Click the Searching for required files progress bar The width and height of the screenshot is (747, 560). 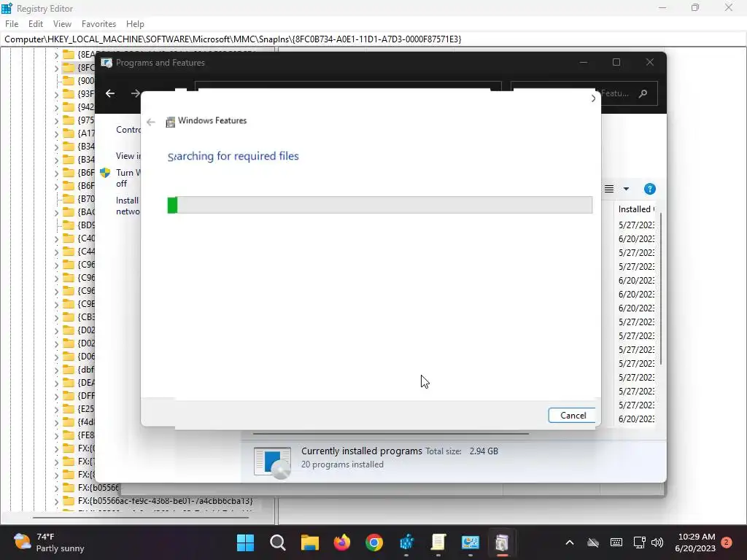(x=379, y=205)
